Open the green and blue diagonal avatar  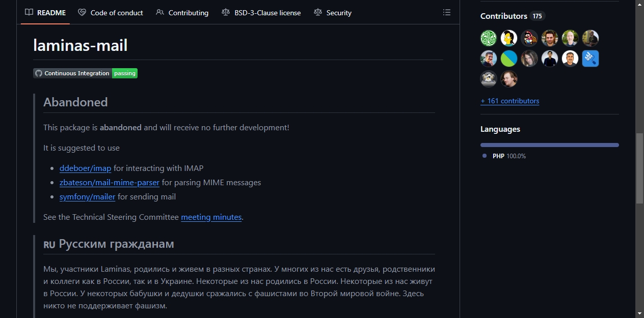[x=509, y=59]
